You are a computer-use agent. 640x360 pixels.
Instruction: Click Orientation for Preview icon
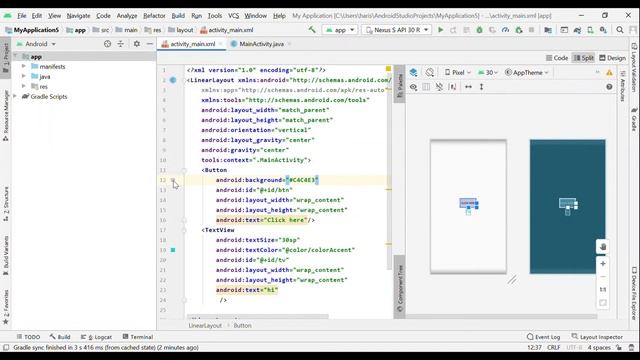point(429,72)
